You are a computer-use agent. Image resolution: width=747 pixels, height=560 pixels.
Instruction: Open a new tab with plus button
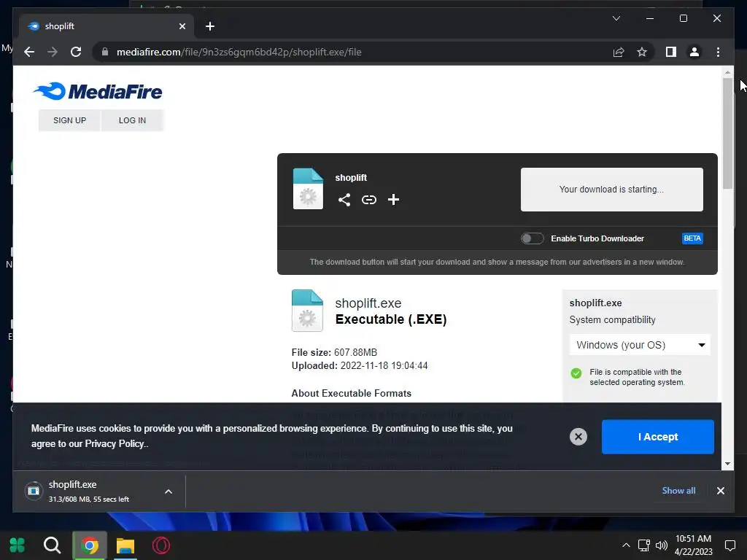[210, 26]
